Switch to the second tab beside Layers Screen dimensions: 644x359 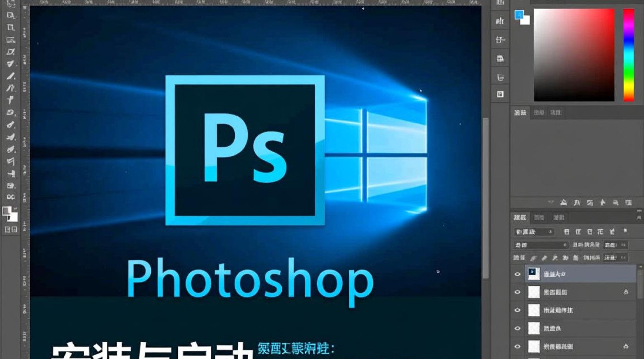539,217
